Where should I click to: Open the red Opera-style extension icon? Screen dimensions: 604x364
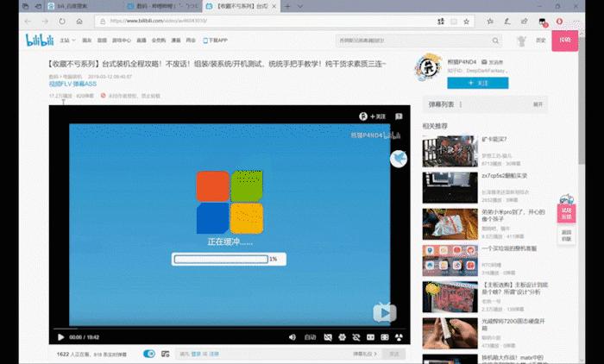(559, 22)
